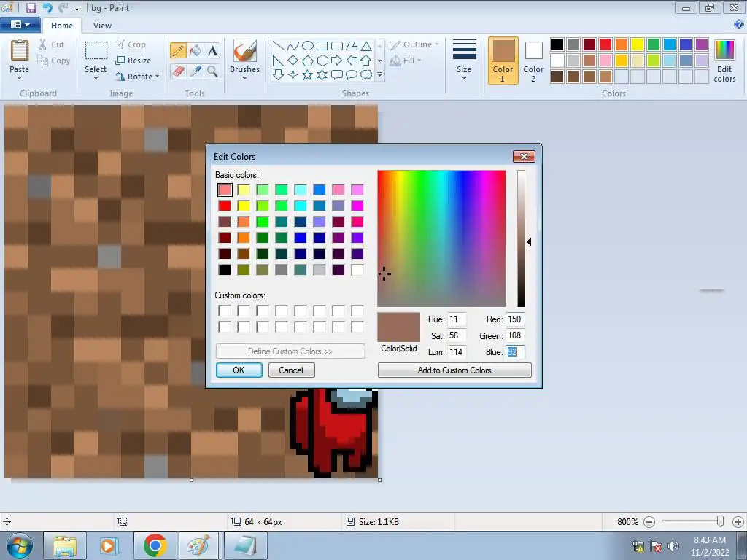The image size is (747, 560).
Task: Click the clock showing 8:43 AM
Action: 709,540
